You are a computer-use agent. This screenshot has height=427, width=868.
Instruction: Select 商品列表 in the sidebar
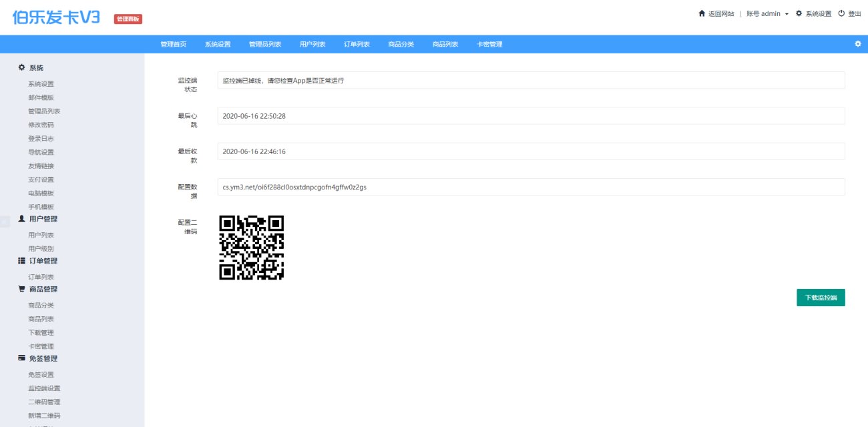pyautogui.click(x=41, y=319)
